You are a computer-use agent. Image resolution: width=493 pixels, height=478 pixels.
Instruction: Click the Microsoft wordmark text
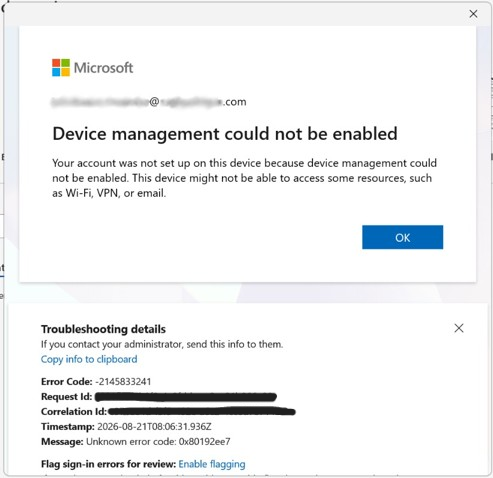pos(103,68)
